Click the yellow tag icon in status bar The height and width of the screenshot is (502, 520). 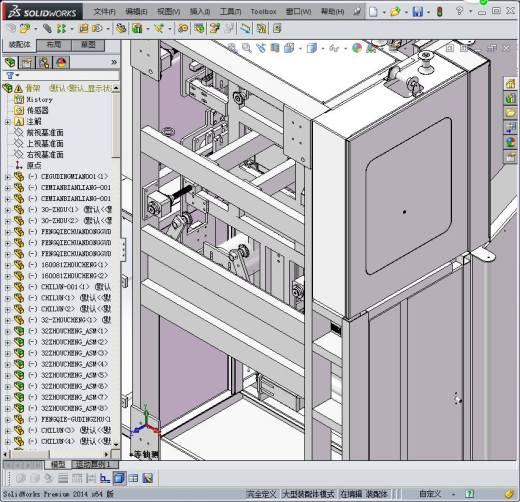508,494
